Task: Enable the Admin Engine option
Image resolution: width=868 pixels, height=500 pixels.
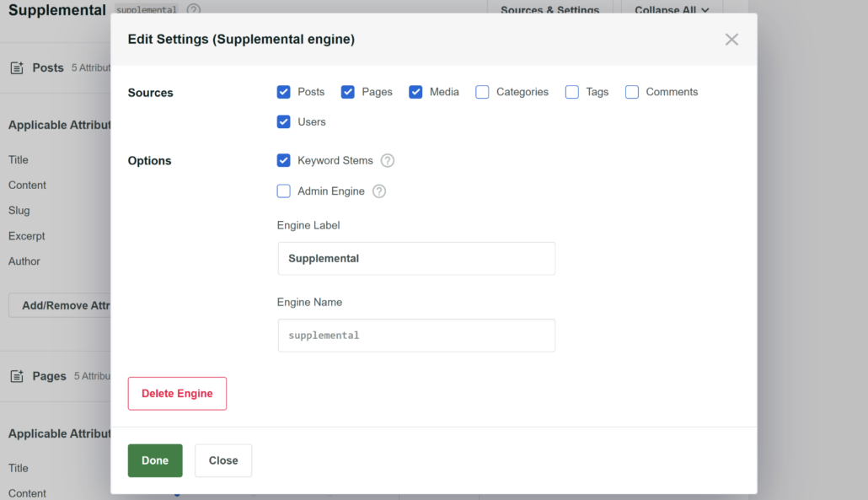Action: (x=283, y=191)
